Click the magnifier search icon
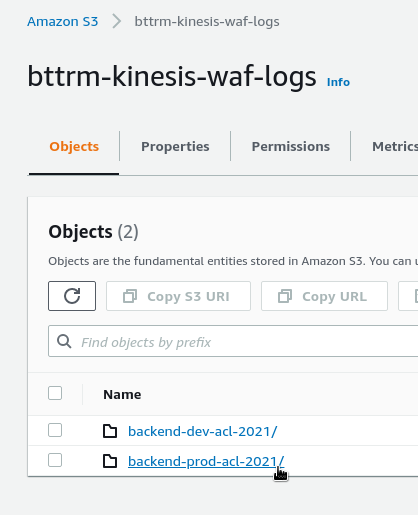The image size is (418, 515). tap(64, 342)
